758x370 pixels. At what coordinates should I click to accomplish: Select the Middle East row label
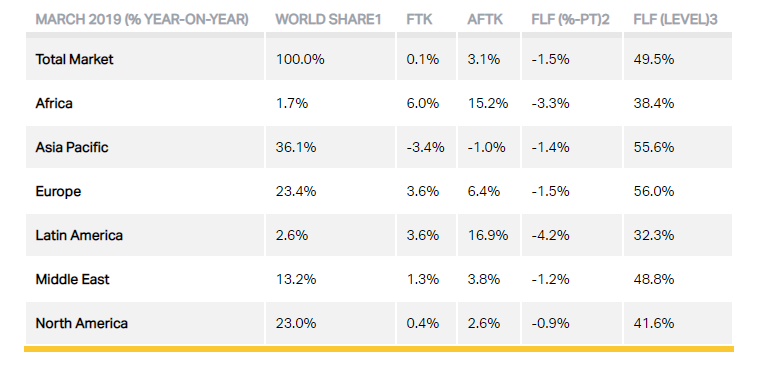point(73,280)
